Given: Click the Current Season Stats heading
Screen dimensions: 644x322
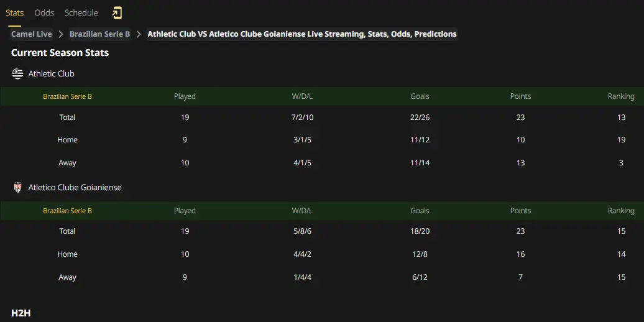Looking at the screenshot, I should (60, 53).
